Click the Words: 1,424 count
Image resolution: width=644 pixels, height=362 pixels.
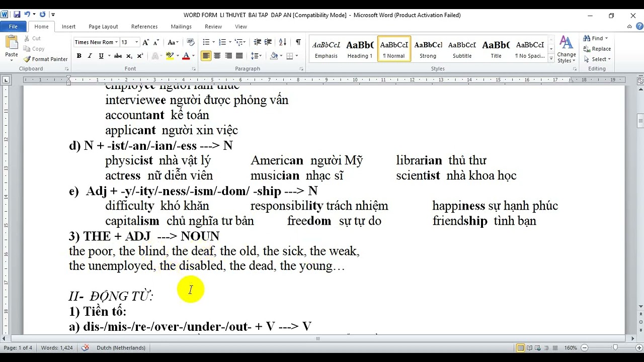coord(57,347)
